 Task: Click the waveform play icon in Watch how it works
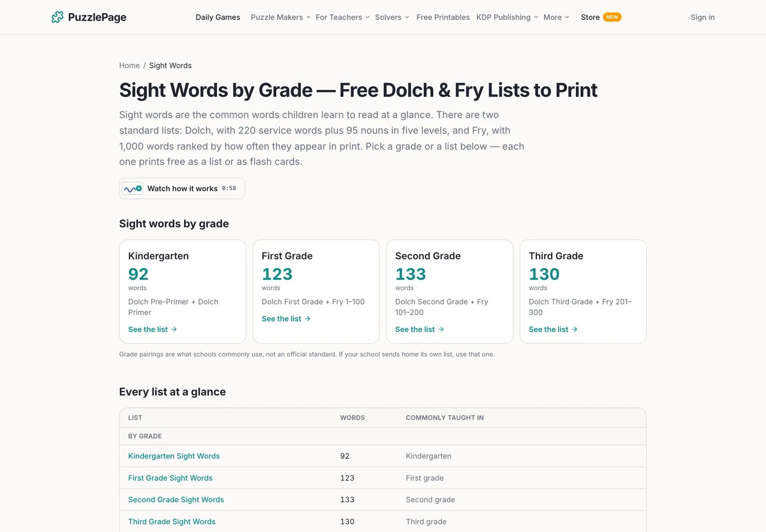point(133,189)
